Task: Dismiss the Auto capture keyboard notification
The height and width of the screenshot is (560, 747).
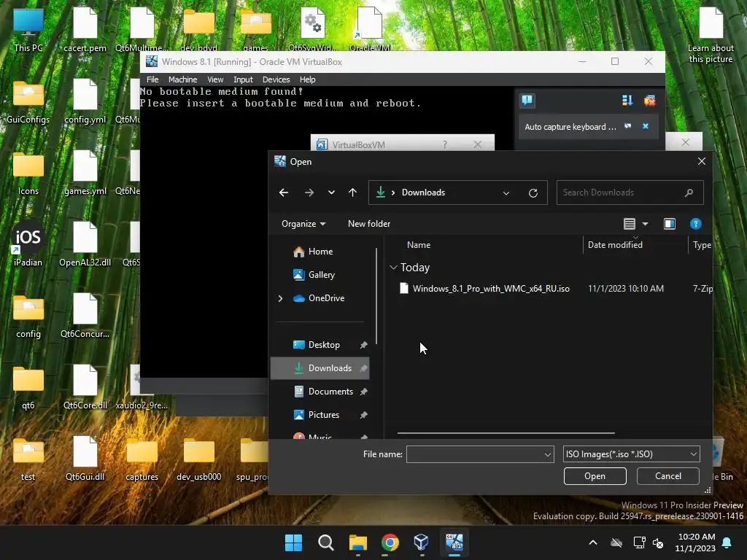Action: click(x=646, y=126)
